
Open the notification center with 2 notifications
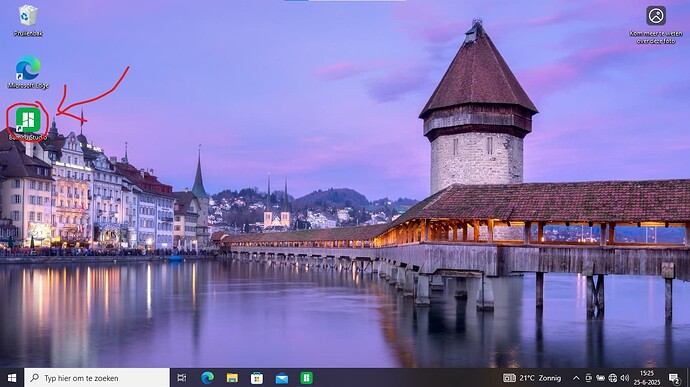[674, 378]
